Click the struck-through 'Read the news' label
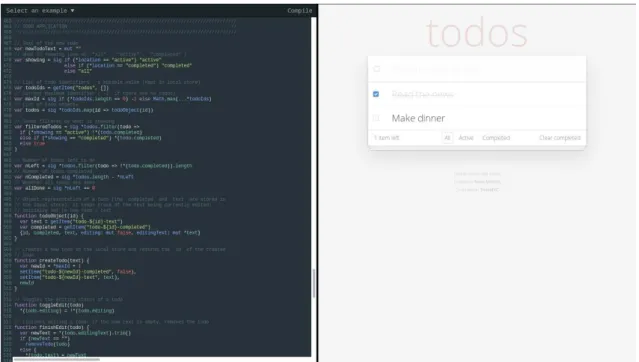This screenshot has width=639, height=362. (423, 94)
